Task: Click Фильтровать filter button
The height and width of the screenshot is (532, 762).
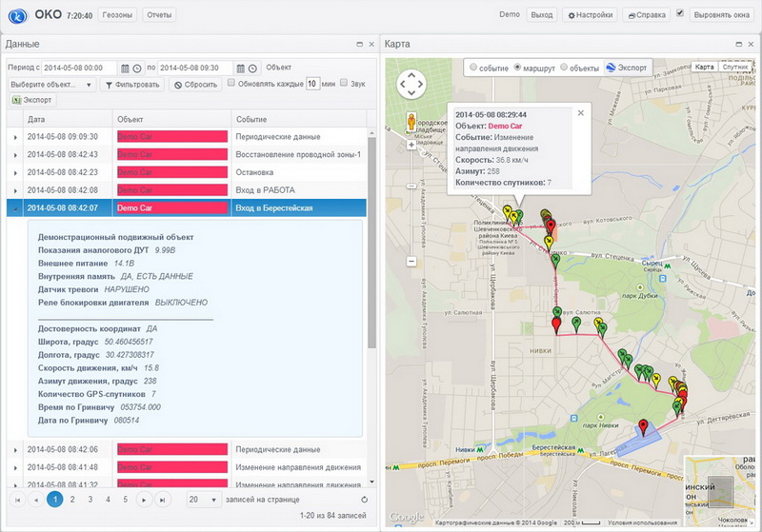Action: pyautogui.click(x=132, y=85)
